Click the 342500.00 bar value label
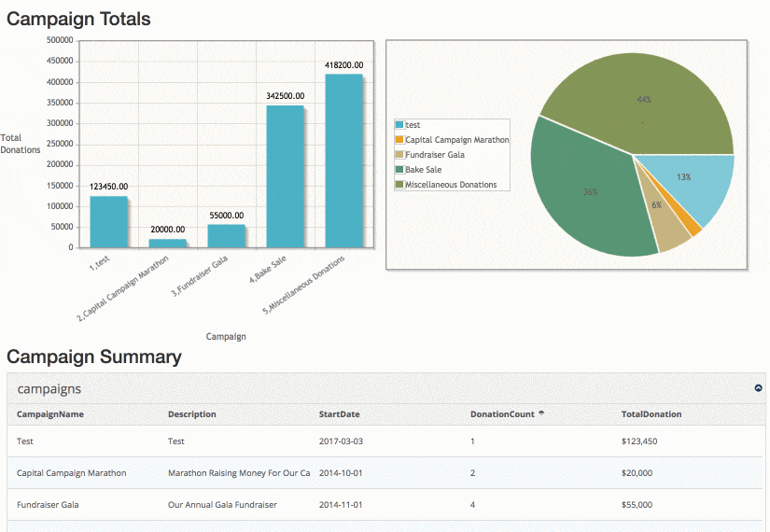770x532 pixels. pyautogui.click(x=286, y=96)
